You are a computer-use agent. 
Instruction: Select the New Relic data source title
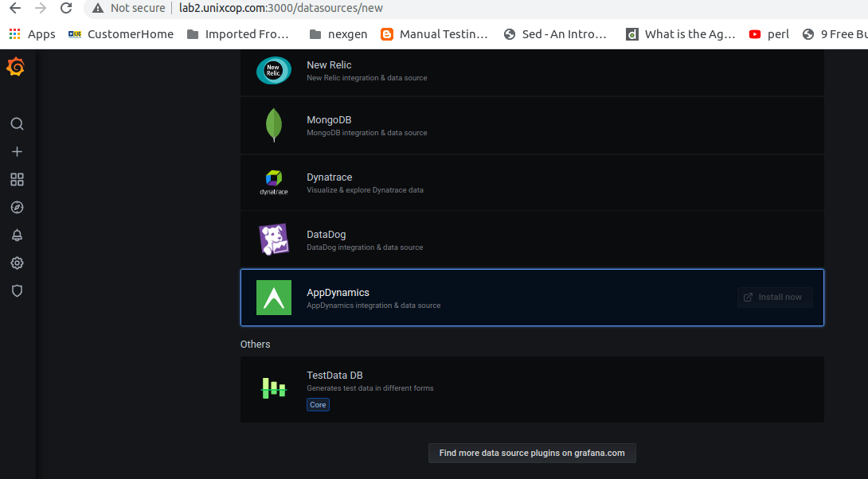pos(329,64)
